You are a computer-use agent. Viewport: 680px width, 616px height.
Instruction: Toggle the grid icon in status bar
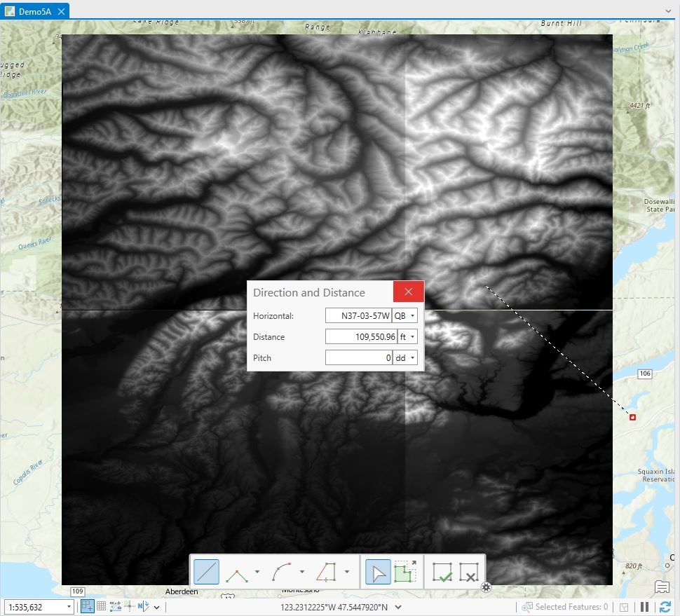pos(102,606)
